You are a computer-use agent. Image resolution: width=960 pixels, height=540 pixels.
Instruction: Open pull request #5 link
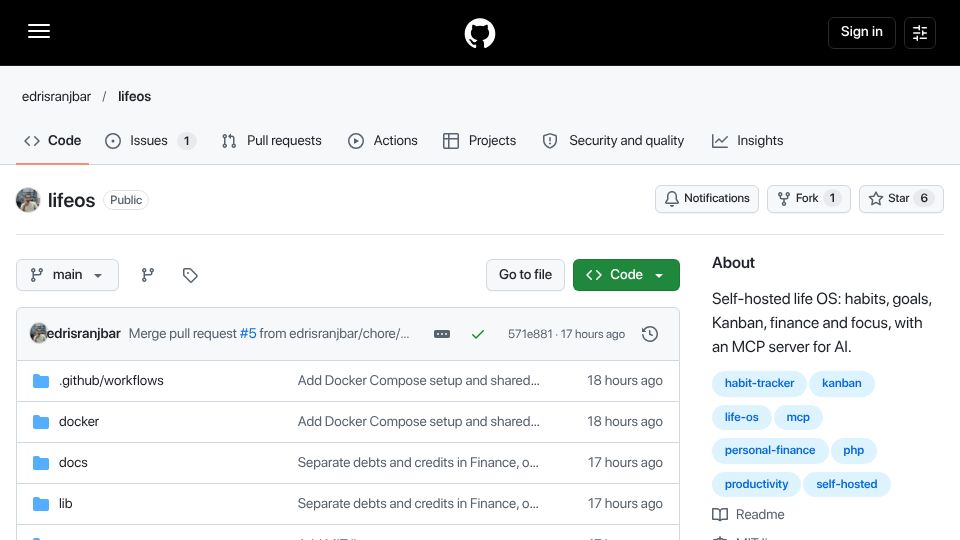[248, 334]
